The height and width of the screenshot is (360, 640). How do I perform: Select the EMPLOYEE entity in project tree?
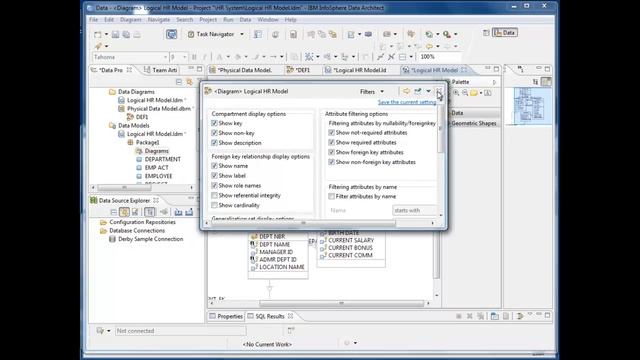tap(158, 176)
